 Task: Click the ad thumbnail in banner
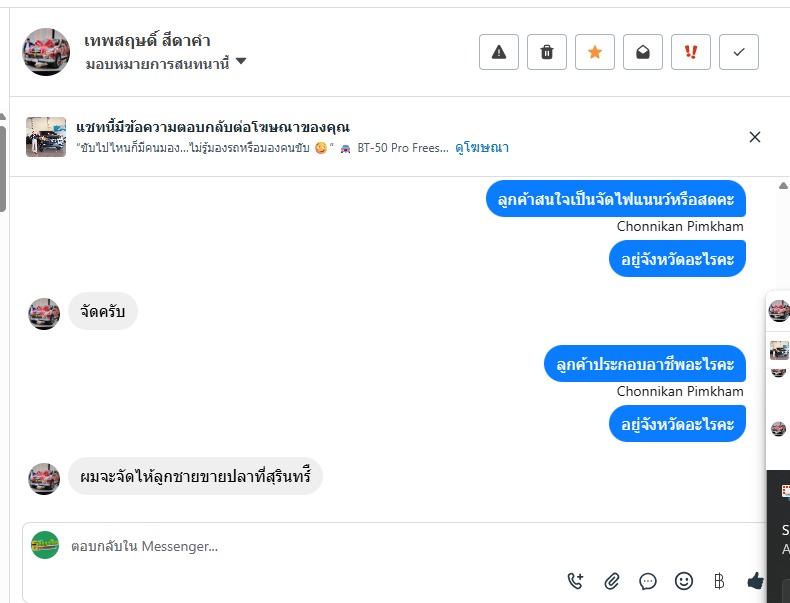click(46, 137)
